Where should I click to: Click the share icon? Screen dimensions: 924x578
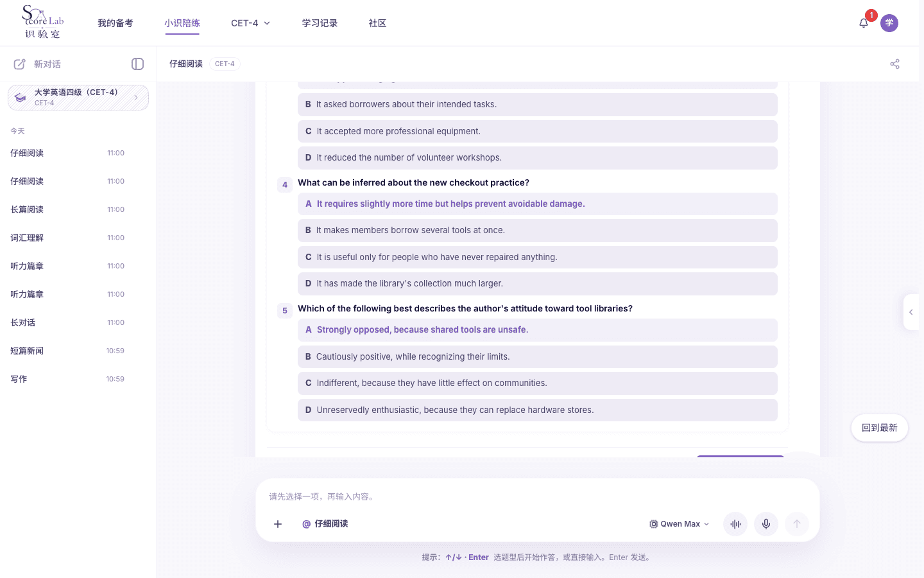pos(895,64)
